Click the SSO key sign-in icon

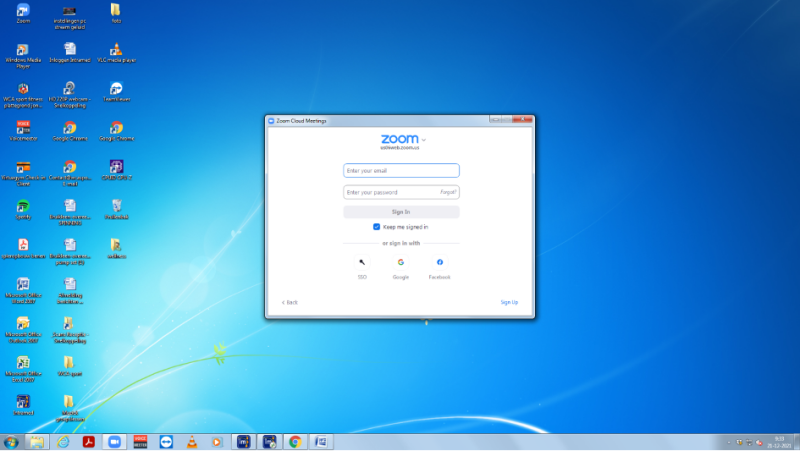coord(362,262)
